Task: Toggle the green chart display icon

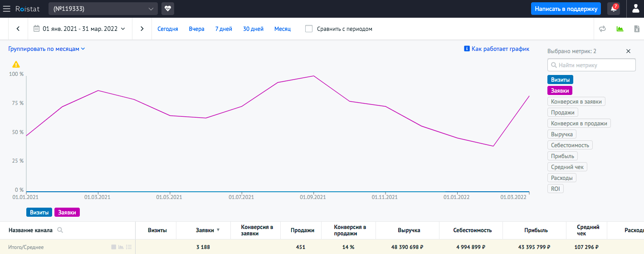Action: [x=620, y=29]
